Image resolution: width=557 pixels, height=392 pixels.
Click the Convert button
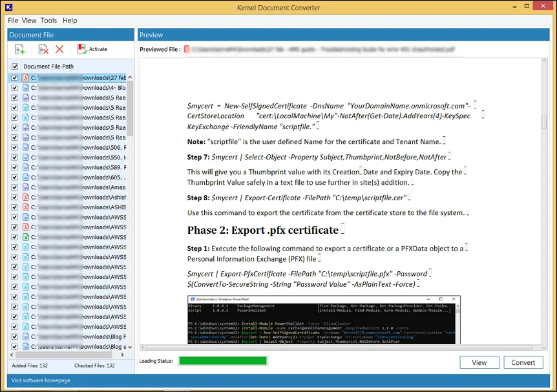(523, 362)
